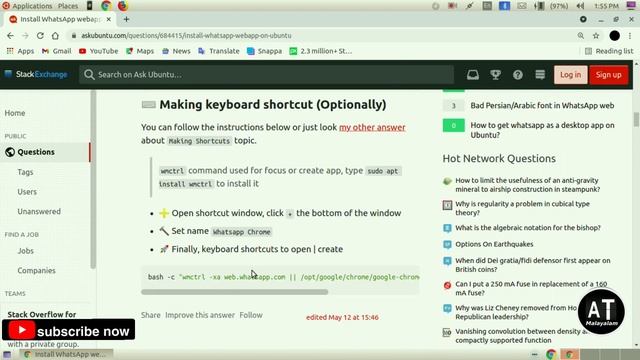Viewport: 640px width, 360px height.
Task: Follow the 'my other answer' link
Action: tap(372, 127)
